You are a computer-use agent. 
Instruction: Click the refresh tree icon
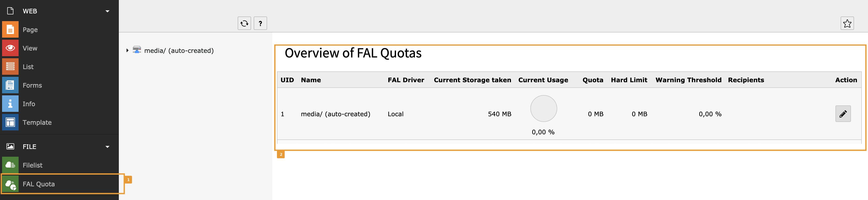[244, 23]
